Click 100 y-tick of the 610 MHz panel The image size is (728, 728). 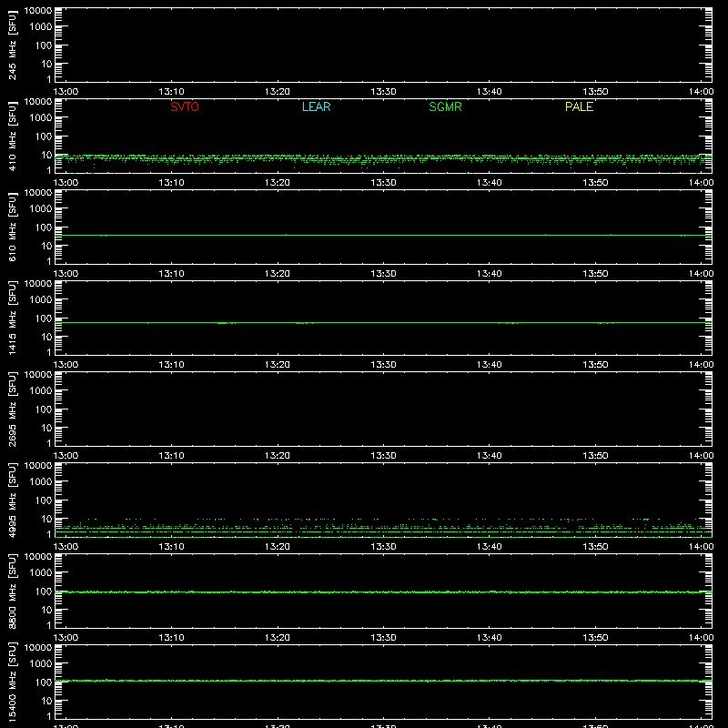(44, 227)
